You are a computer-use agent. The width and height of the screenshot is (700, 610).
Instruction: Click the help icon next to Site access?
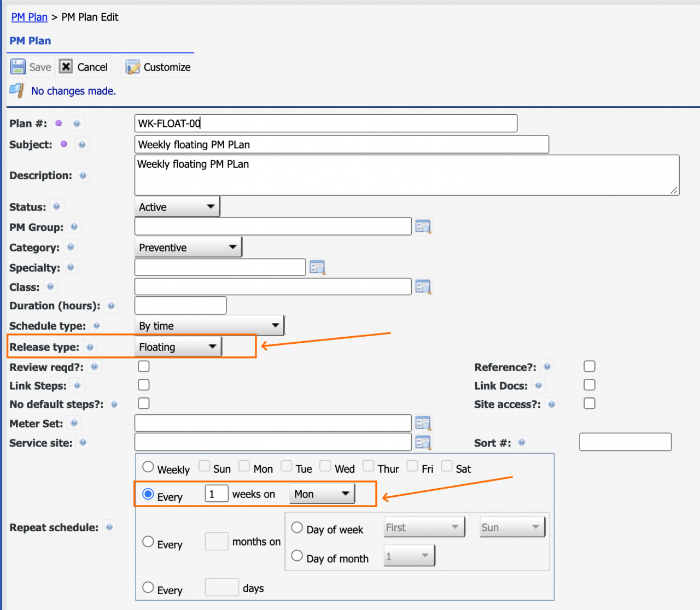point(552,404)
